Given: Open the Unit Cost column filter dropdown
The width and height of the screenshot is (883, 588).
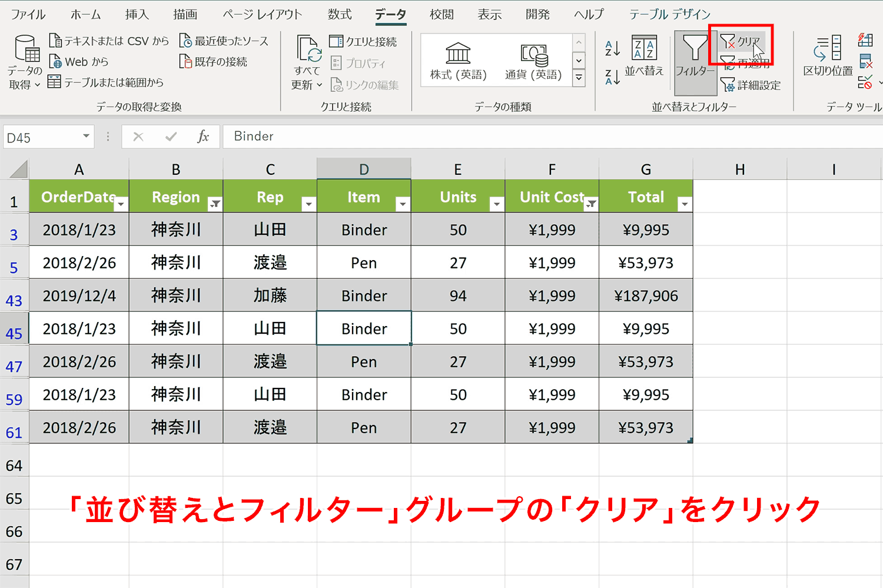Looking at the screenshot, I should click(x=591, y=204).
